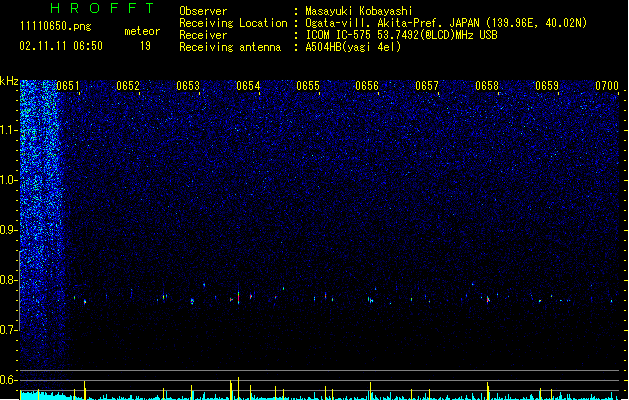Click the date stamp 02.11.11 06:50
This screenshot has height=400, width=629.
point(61,46)
